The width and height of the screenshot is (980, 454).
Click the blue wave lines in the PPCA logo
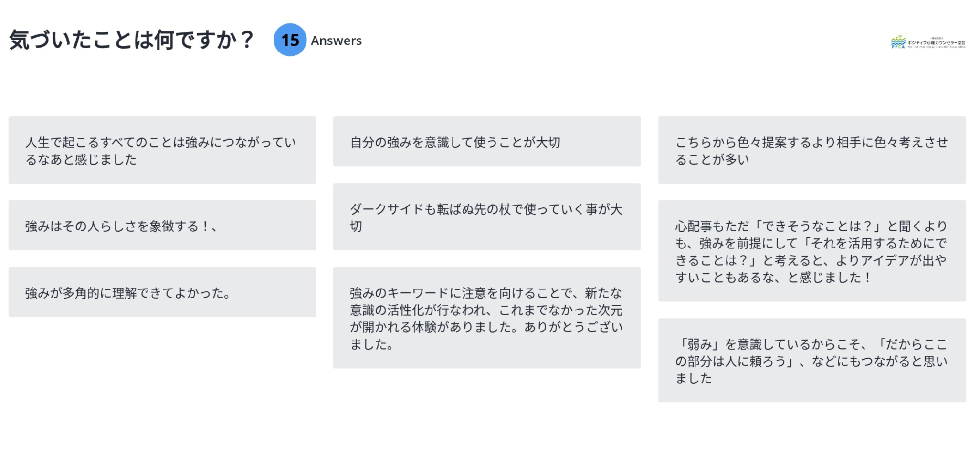898,42
